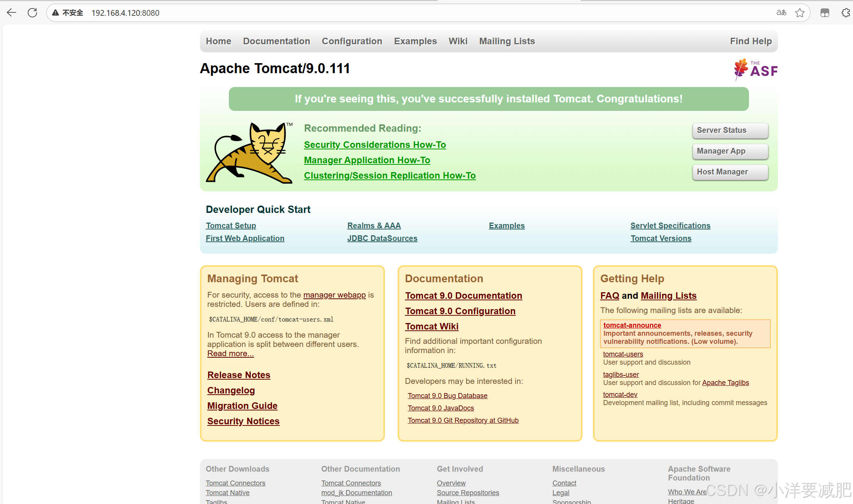Reload the page with refresh icon
The width and height of the screenshot is (853, 504).
coord(32,13)
